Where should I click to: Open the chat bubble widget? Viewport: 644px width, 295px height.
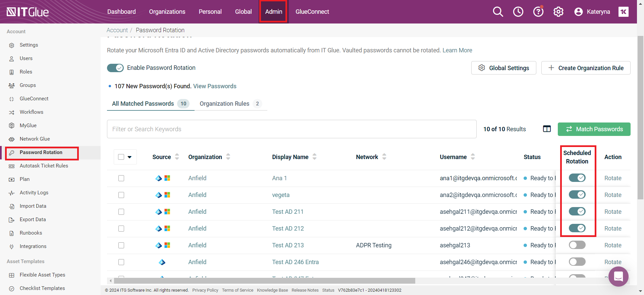click(618, 277)
